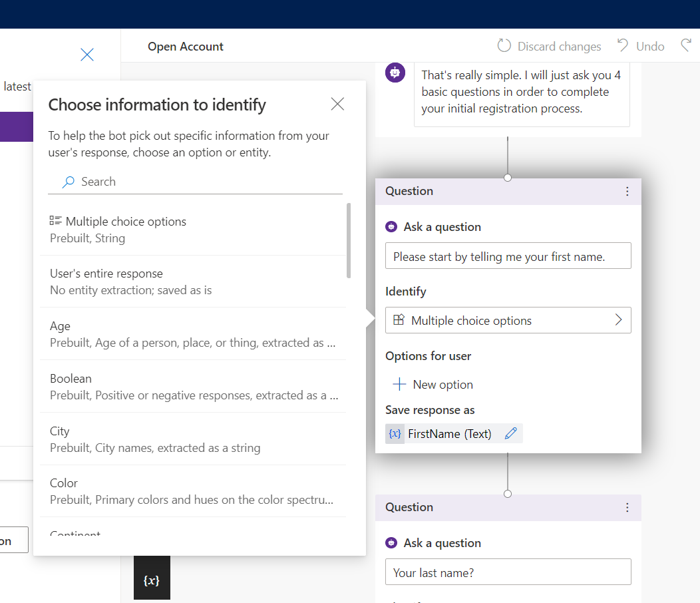700x603 pixels.
Task: Open the first Question node's three-dot menu
Action: [627, 192]
